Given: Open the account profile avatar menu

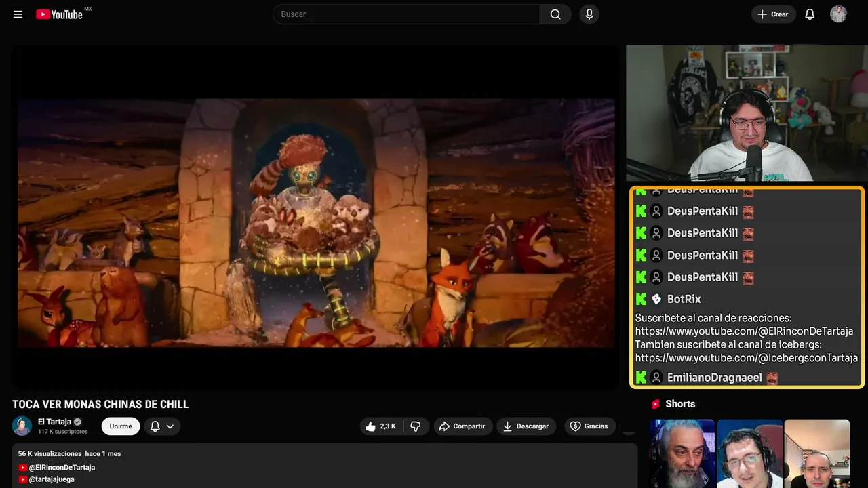Looking at the screenshot, I should coord(839,14).
